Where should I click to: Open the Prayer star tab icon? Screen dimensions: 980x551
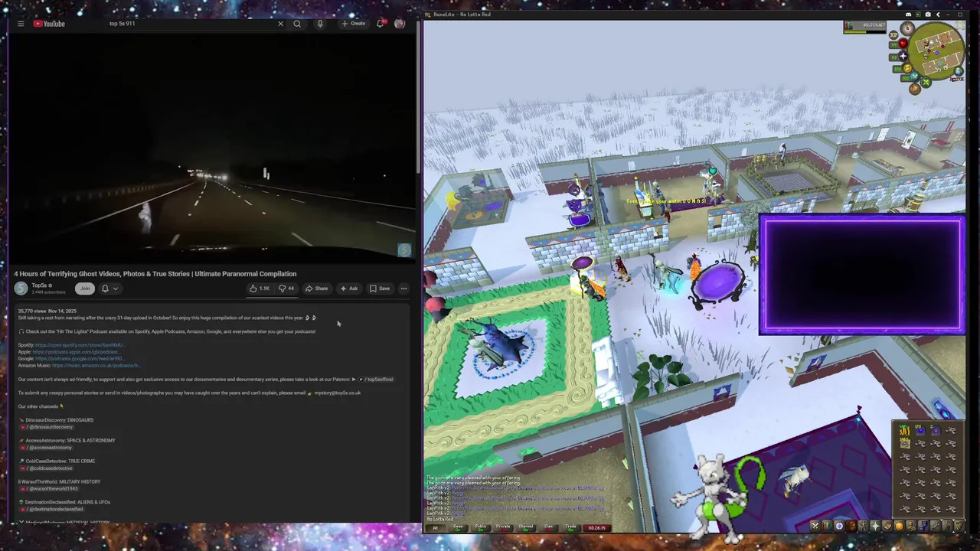point(876,526)
